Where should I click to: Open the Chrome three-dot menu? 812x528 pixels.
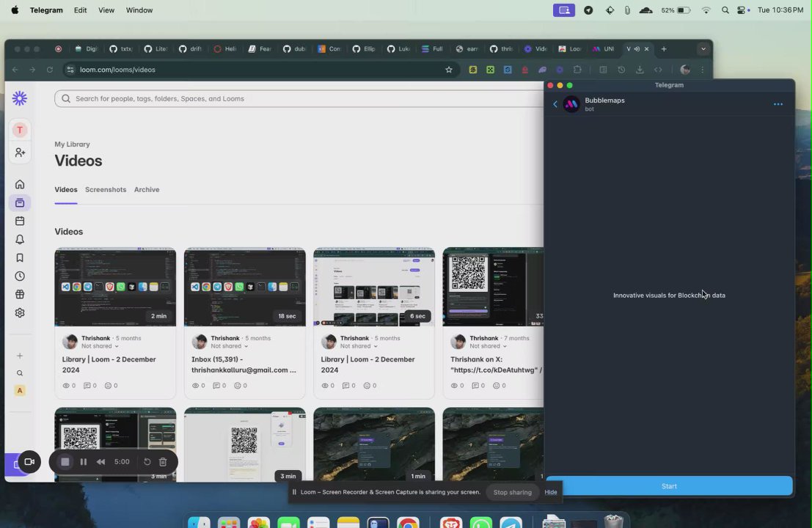point(702,70)
